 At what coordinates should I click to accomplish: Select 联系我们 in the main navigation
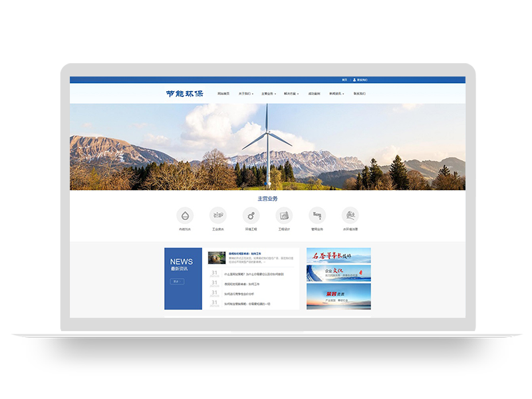[359, 94]
